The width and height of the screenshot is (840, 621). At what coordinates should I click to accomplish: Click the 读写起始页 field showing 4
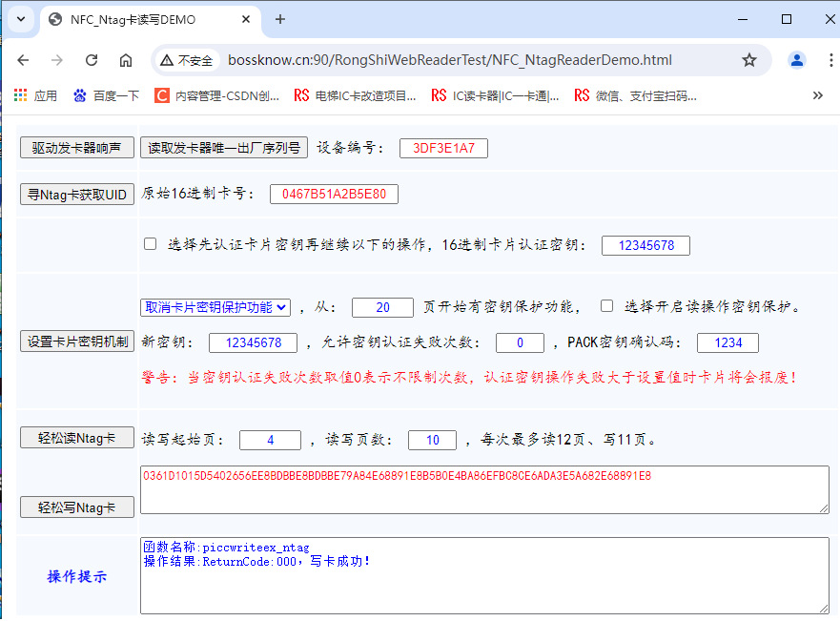[270, 441]
